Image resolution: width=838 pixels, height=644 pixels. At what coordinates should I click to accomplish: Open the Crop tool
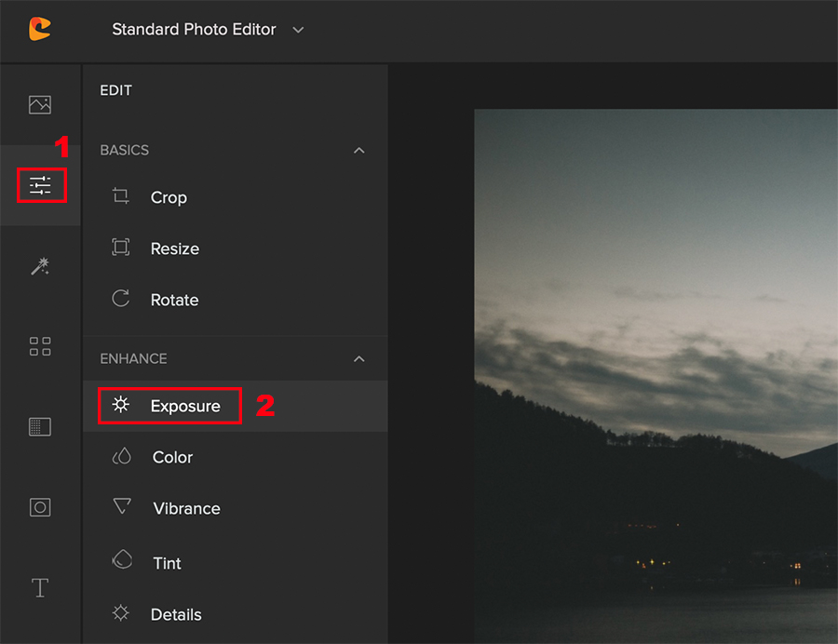[x=169, y=197]
